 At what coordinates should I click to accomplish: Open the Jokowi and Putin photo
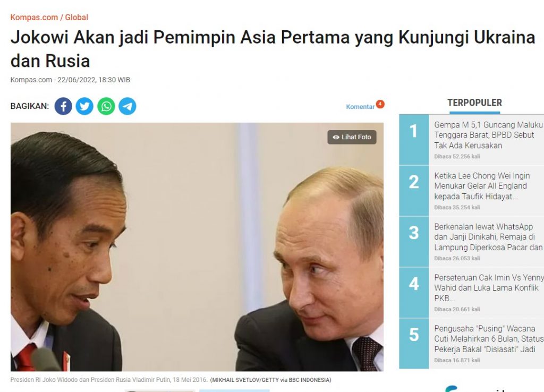click(197, 247)
